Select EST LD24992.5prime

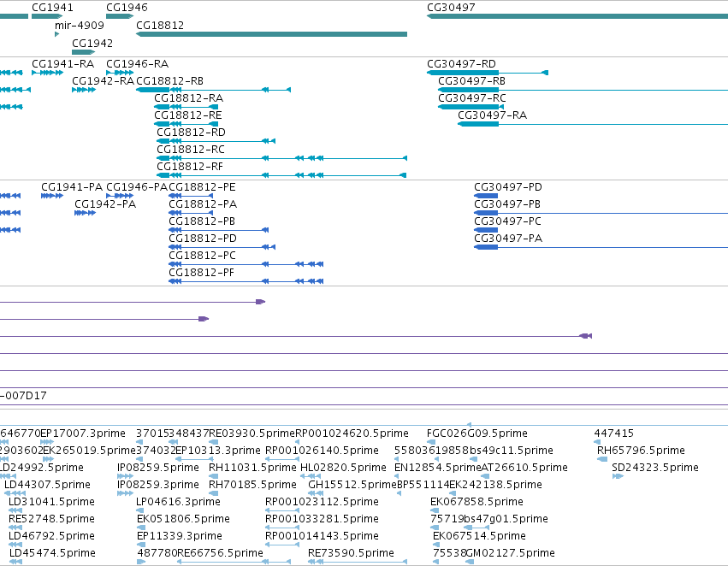pyautogui.click(x=42, y=468)
